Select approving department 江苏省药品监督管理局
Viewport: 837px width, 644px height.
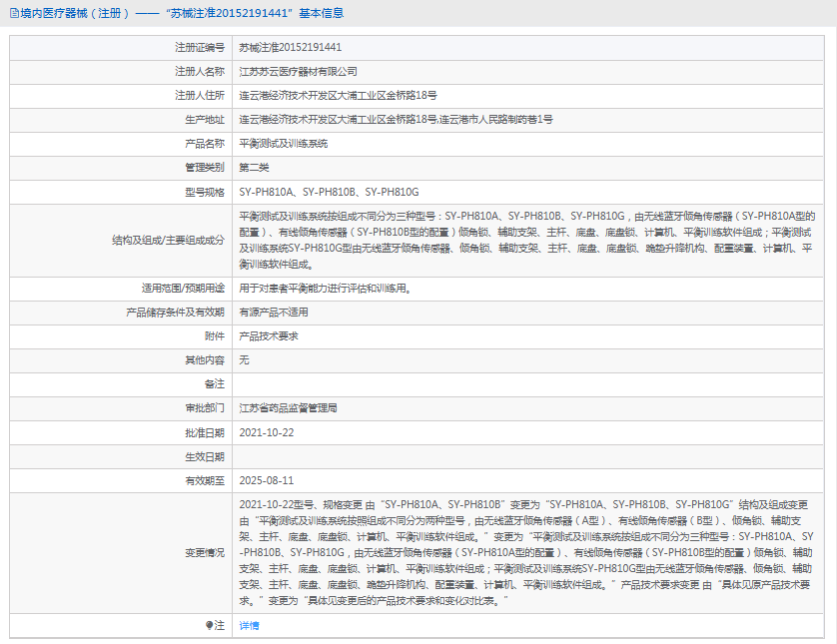point(288,408)
